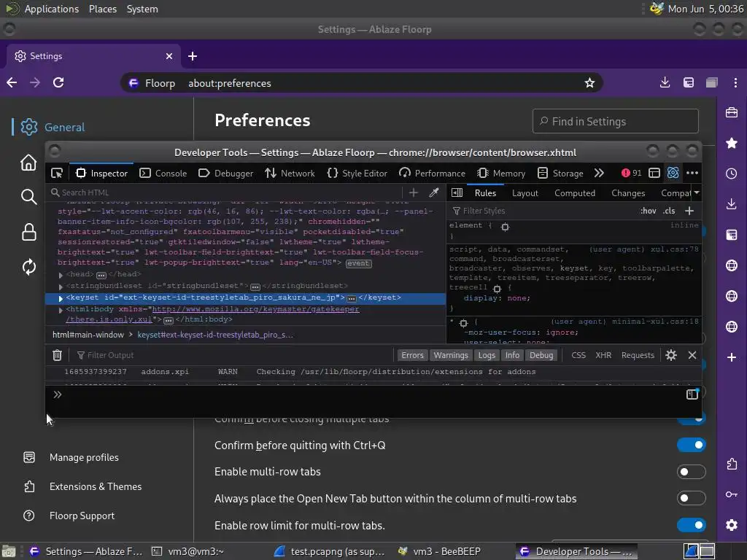
Task: Click the Find in Settings search box
Action: pos(616,122)
